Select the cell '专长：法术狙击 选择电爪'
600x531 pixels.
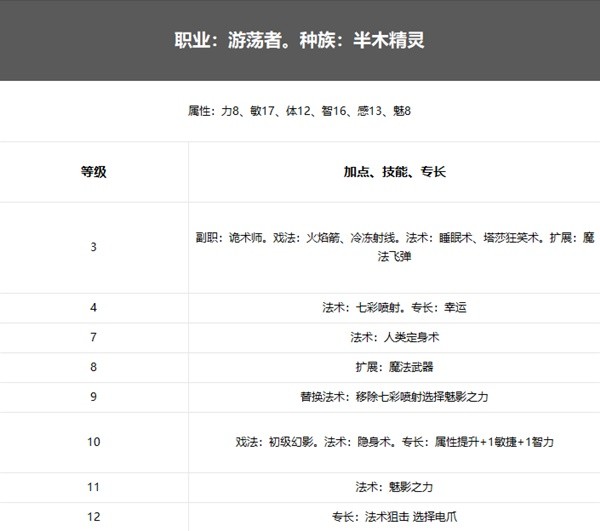pyautogui.click(x=395, y=517)
